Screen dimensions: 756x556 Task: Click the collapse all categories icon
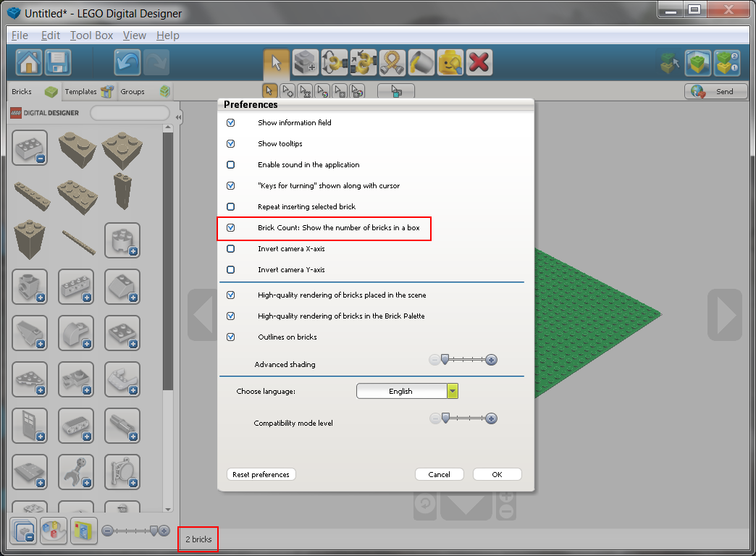(23, 531)
